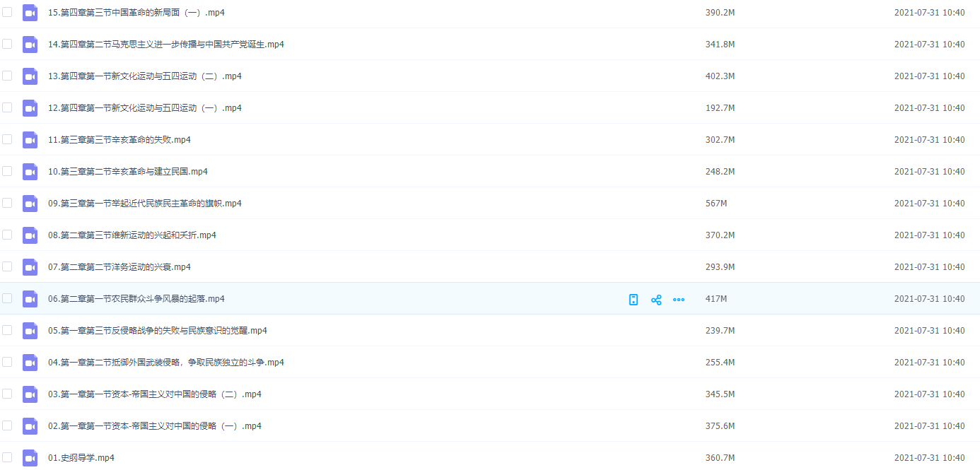Click the video icon of 01.史纲导学.mp4

[x=30, y=457]
